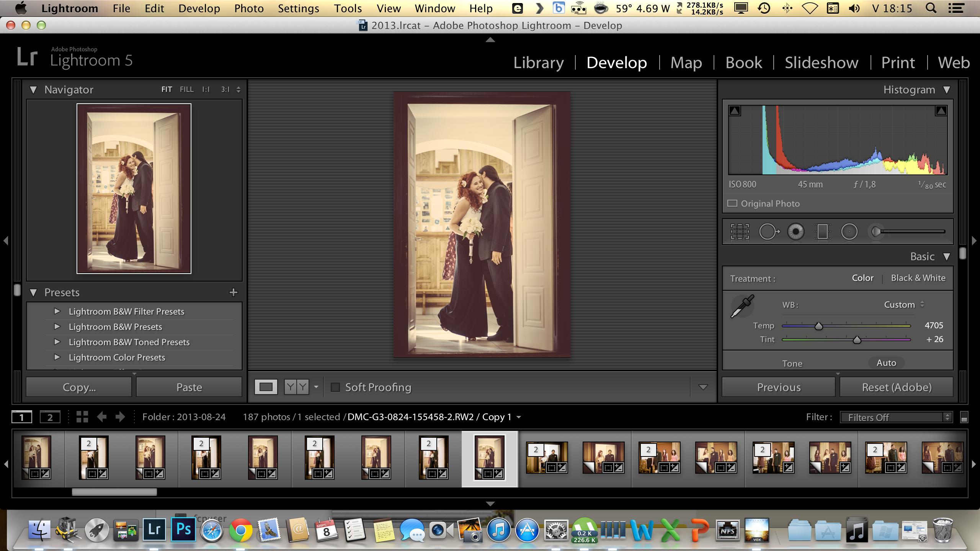The width and height of the screenshot is (980, 551).
Task: Open Photoshop from the Dock
Action: (183, 530)
